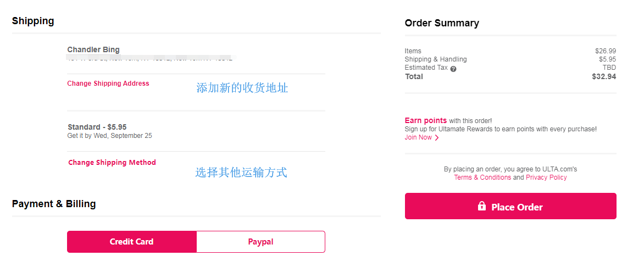The height and width of the screenshot is (261, 644).
Task: Click the $32.94 total amount
Action: coord(604,76)
